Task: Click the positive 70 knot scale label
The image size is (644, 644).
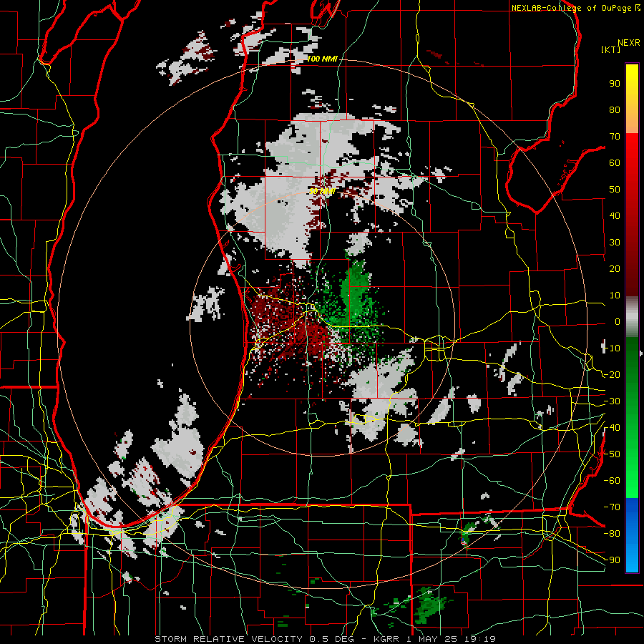Action: (615, 137)
